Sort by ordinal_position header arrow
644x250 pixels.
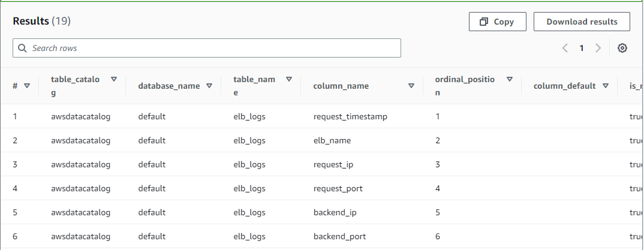[x=510, y=79]
